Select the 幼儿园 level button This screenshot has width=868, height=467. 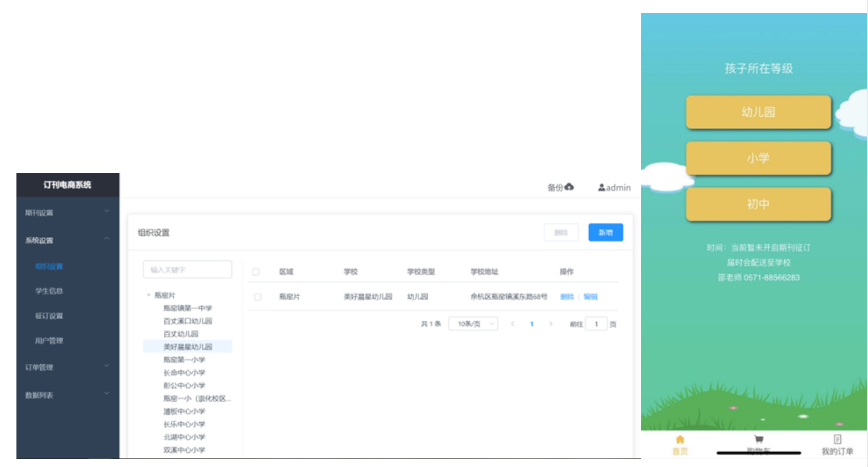tap(758, 112)
